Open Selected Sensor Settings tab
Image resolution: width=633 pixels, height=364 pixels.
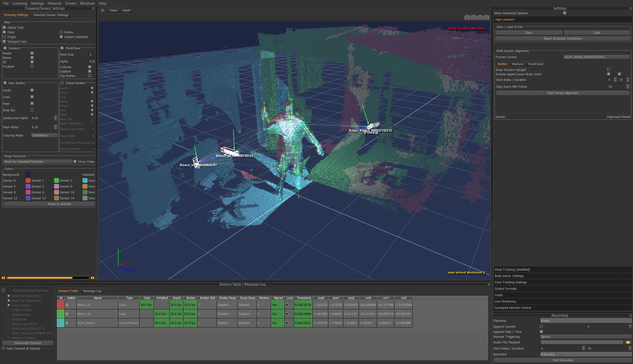point(51,15)
